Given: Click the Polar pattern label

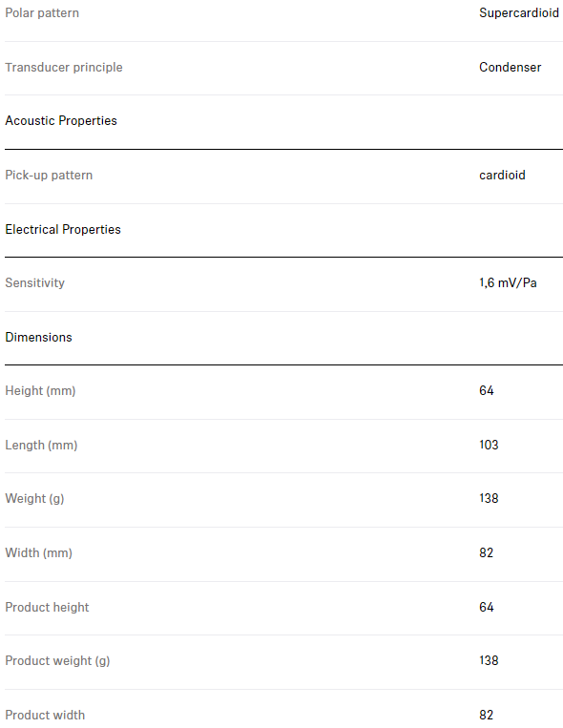Looking at the screenshot, I should point(42,13).
